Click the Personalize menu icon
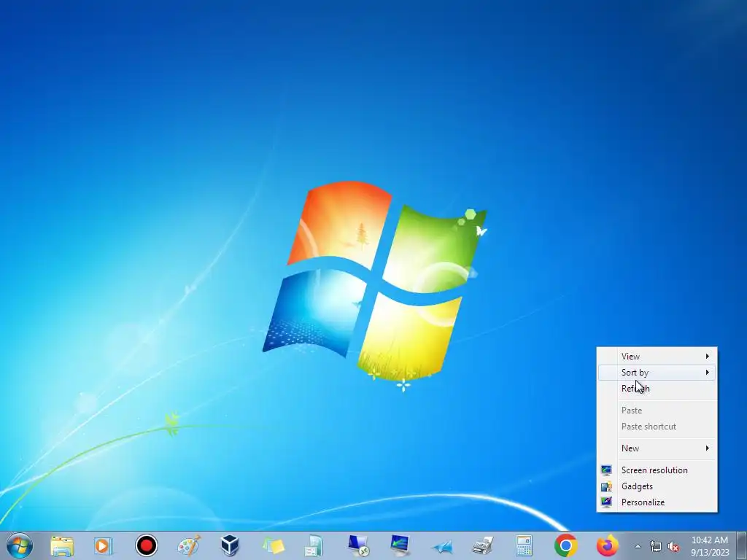Viewport: 747px width, 560px height. (x=606, y=502)
